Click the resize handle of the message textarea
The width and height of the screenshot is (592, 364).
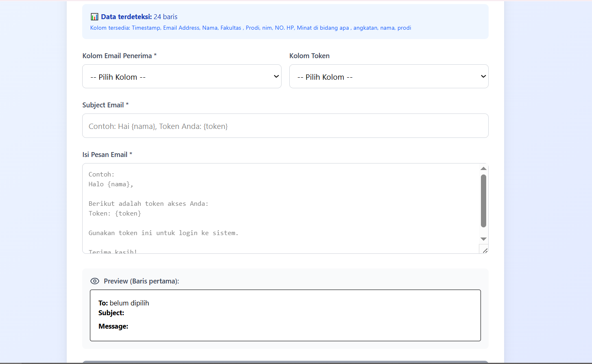pyautogui.click(x=485, y=251)
